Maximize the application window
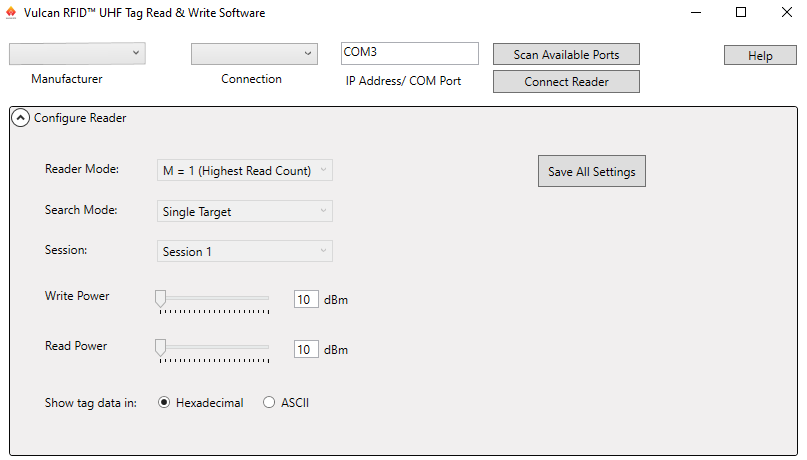 coord(741,13)
